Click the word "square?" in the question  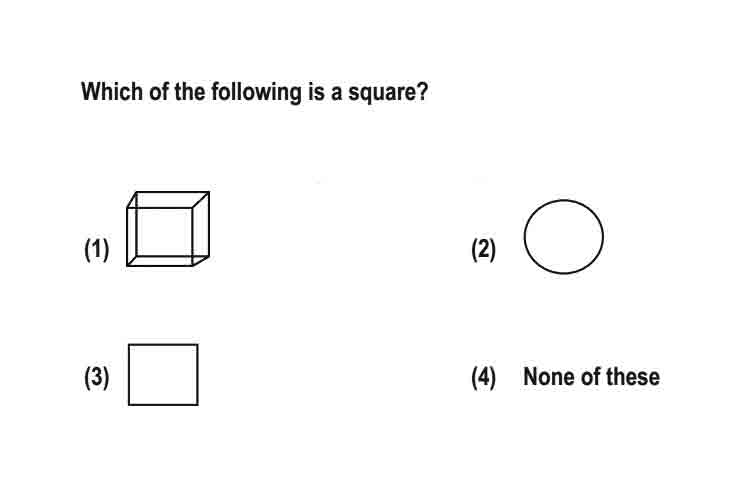(x=388, y=93)
